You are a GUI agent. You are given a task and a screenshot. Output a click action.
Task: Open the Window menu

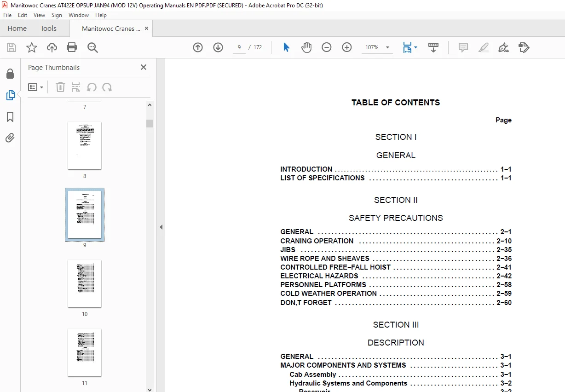79,15
